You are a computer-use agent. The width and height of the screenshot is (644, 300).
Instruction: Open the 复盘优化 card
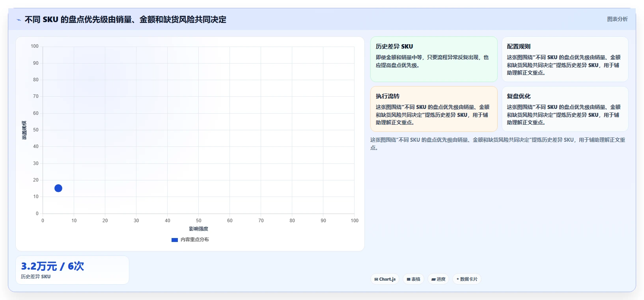[x=565, y=109]
